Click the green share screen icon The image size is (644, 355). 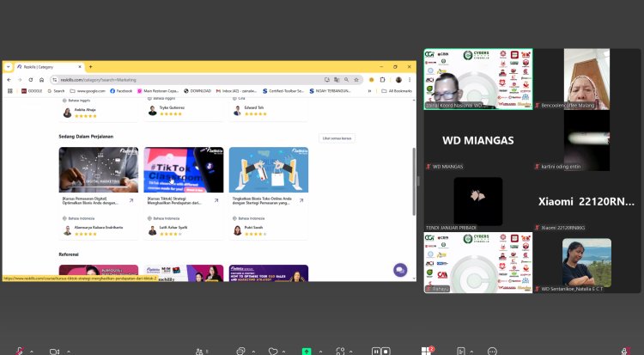pos(308,351)
